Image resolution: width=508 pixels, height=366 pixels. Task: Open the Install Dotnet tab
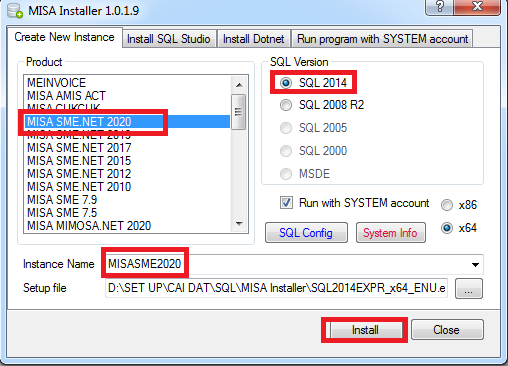(x=253, y=39)
